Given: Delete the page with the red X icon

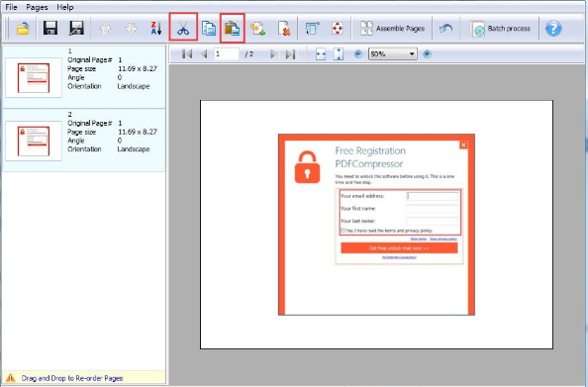Looking at the screenshot, I should tap(284, 29).
